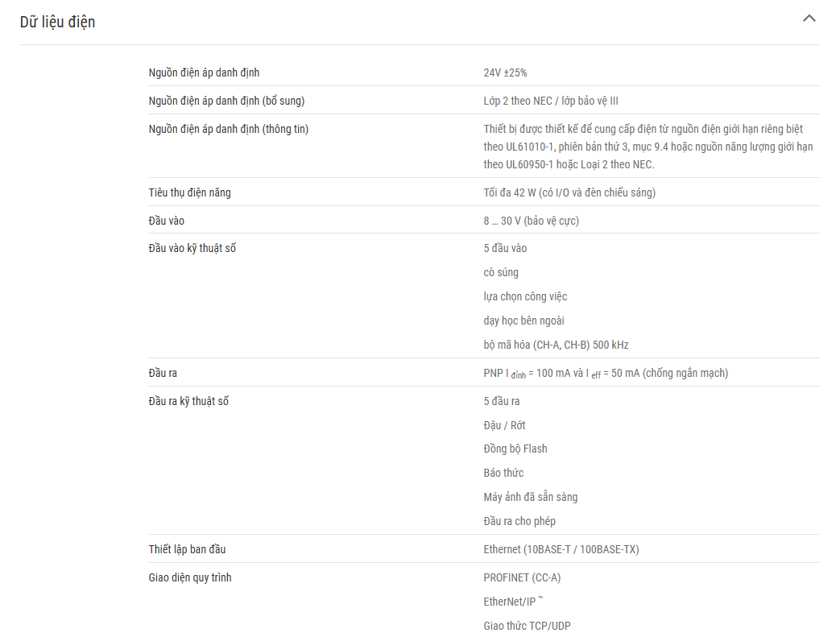This screenshot has height=637, width=840.
Task: Select the 5 đầu vào entry
Action: 505,248
